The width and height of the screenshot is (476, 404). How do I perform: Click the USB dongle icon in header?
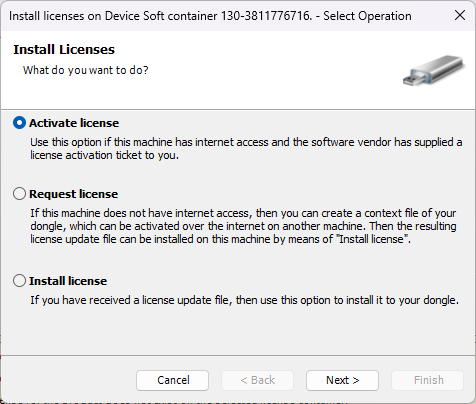pos(433,71)
